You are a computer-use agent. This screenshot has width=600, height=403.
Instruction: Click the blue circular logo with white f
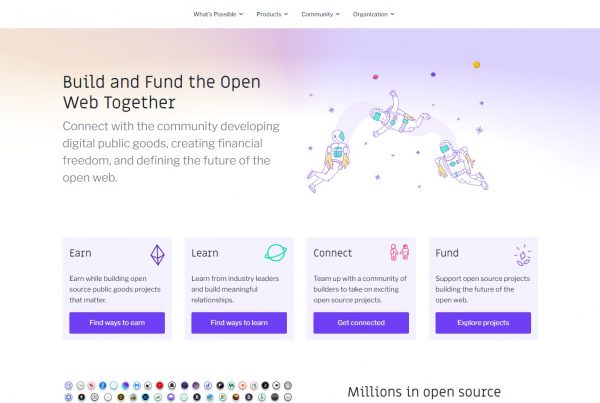103,385
